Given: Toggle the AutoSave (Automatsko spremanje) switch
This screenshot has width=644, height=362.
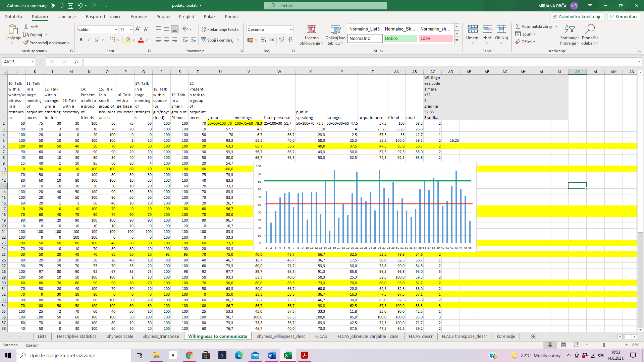Looking at the screenshot, I should click(x=57, y=6).
